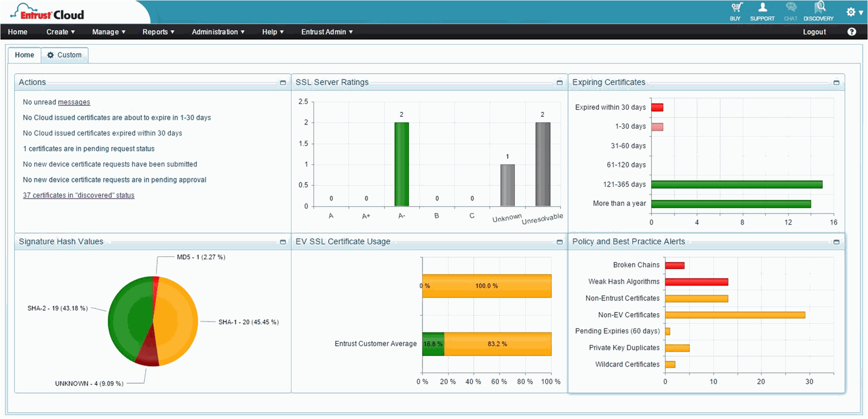Viewport: 868px width, 419px height.
Task: Click the Chat speech bubble icon
Action: [x=791, y=8]
